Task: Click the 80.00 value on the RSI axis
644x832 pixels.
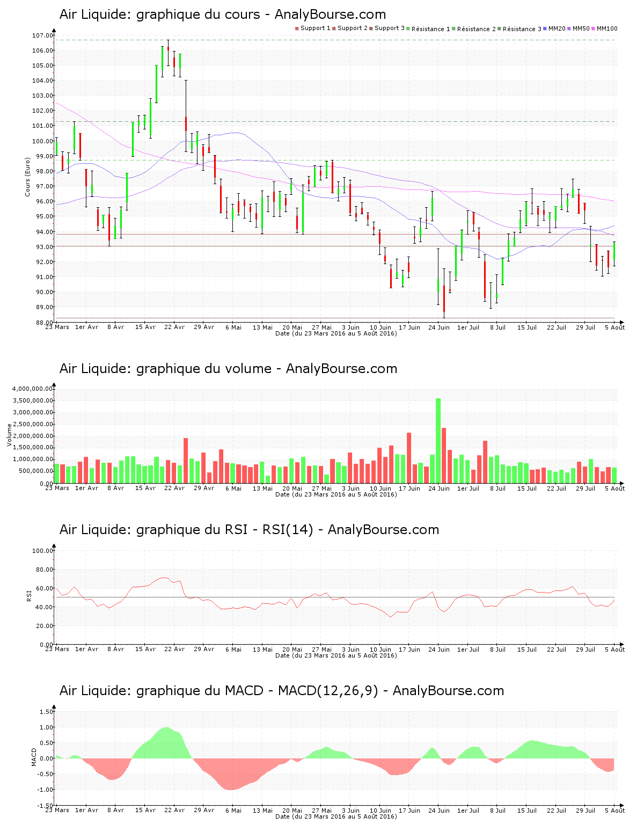Action: tap(44, 570)
